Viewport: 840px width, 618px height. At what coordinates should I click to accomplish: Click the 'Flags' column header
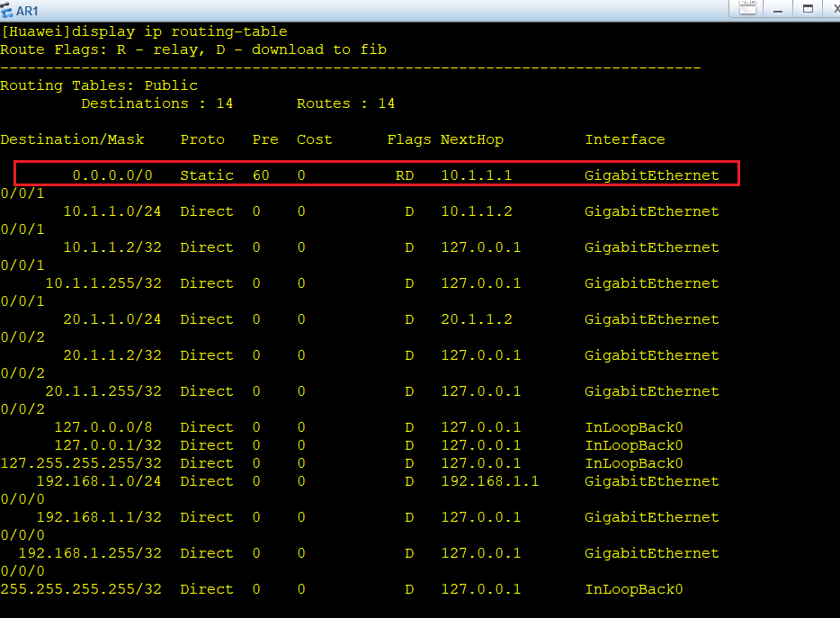(408, 139)
